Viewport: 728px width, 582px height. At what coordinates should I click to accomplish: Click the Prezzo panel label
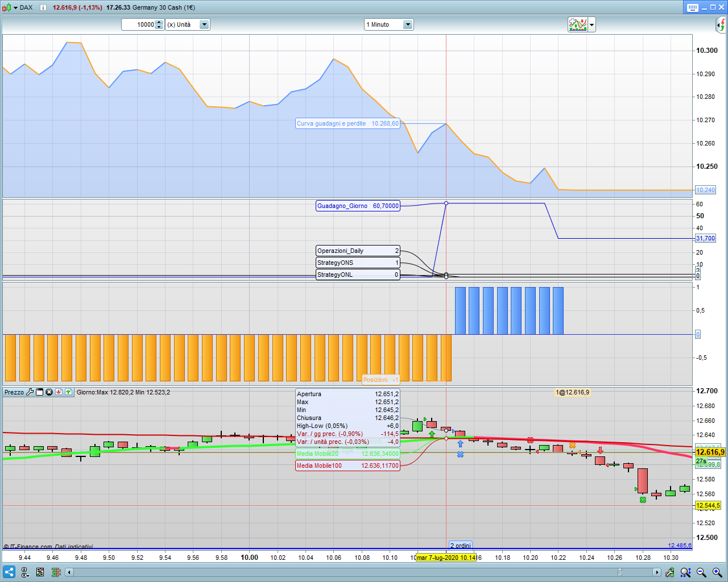[14, 392]
